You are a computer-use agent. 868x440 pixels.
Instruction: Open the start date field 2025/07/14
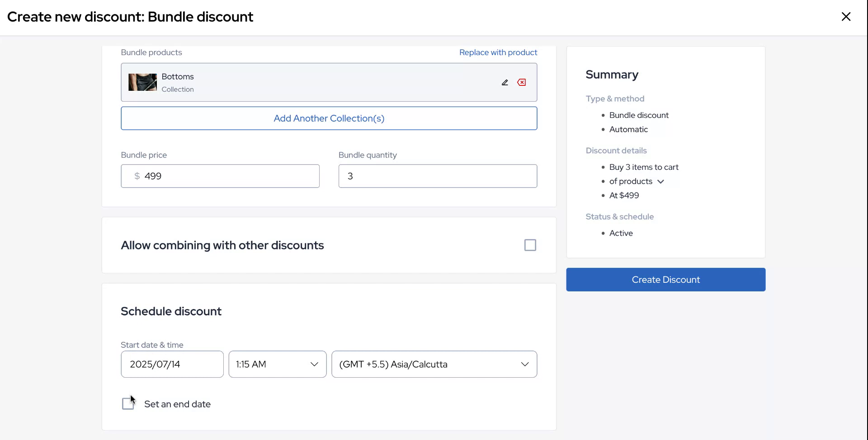pos(172,364)
